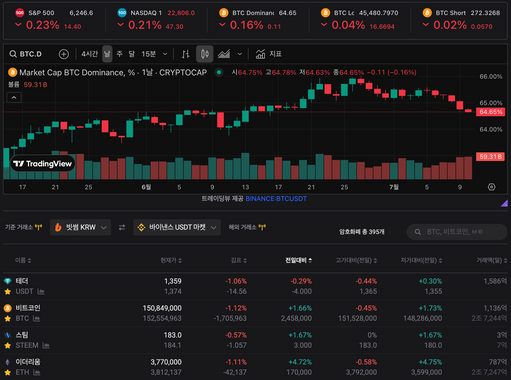Toggle ETH favorite star
The image size is (511, 380).
click(x=7, y=372)
